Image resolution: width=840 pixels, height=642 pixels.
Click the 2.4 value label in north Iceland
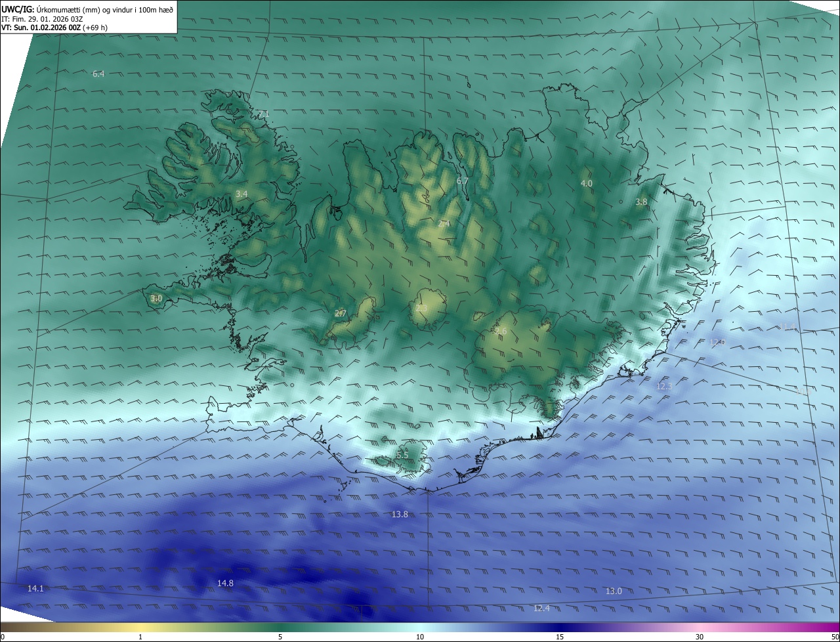point(444,224)
